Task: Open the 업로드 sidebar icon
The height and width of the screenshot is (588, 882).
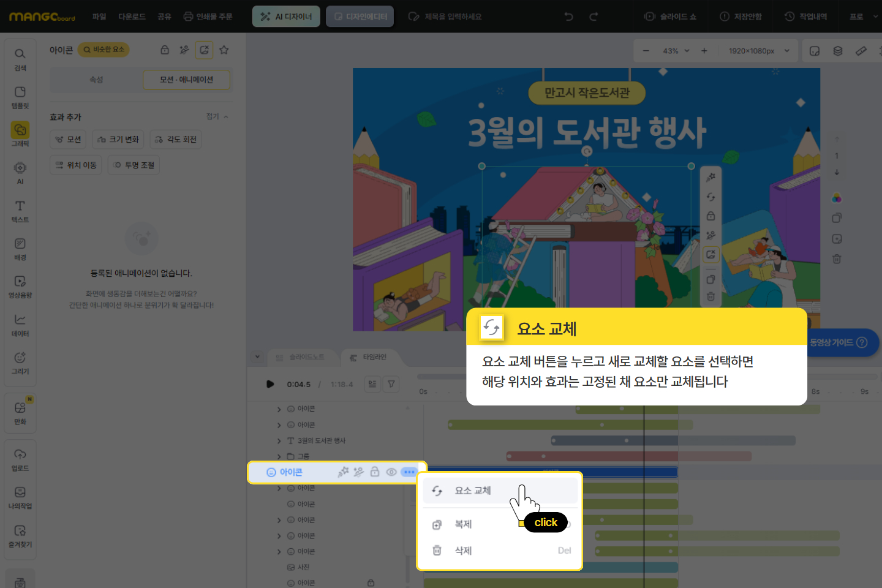Action: pyautogui.click(x=20, y=459)
